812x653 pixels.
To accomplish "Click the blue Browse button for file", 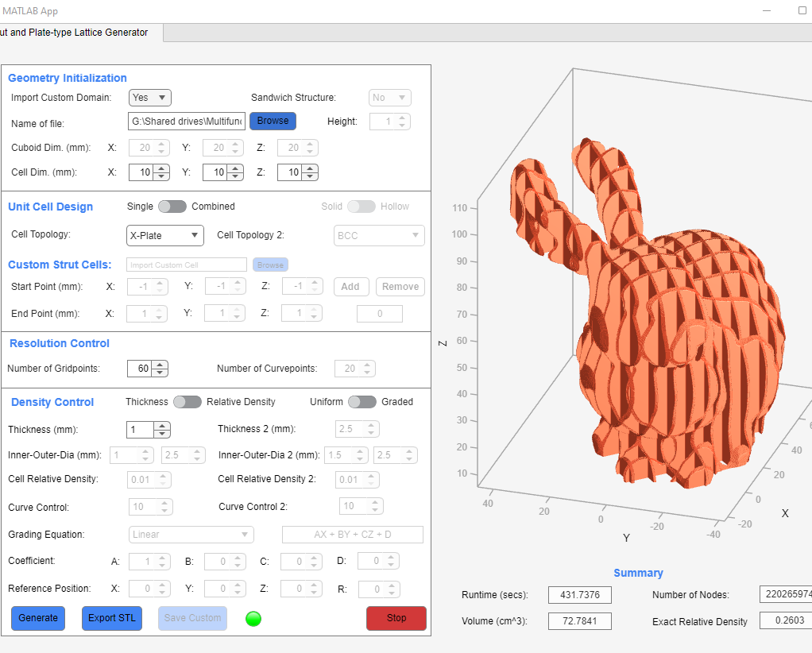I will 273,121.
